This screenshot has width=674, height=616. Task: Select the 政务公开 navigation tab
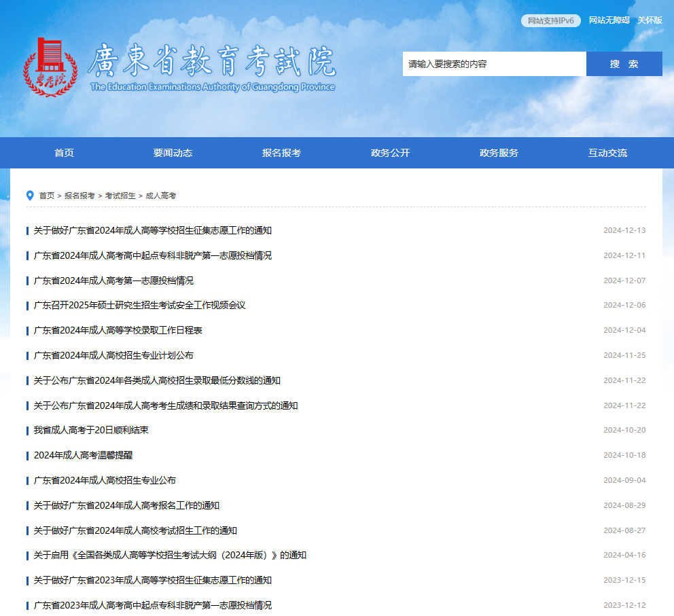[389, 153]
